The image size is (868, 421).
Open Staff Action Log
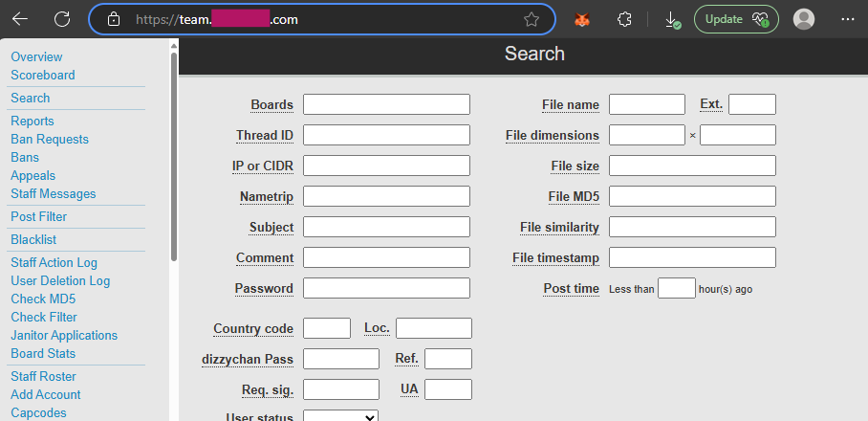click(x=54, y=262)
